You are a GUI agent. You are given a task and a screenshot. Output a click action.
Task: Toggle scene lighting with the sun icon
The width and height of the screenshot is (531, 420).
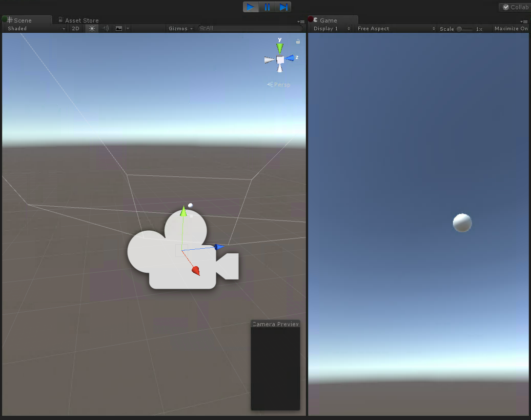91,28
